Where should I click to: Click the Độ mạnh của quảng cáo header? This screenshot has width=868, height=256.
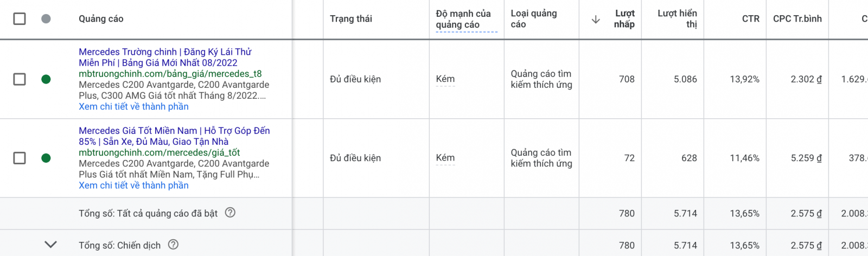(x=467, y=20)
